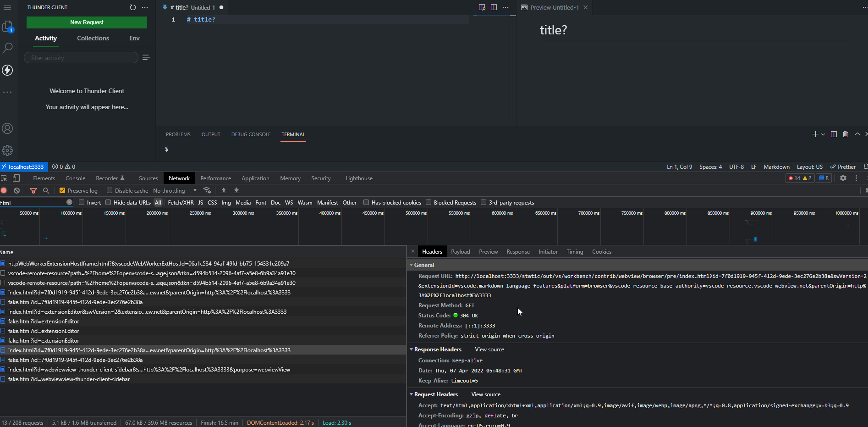This screenshot has height=427, width=868.
Task: Select fake.html?id=webviewview-thunder-client-sidebar row
Action: [203, 379]
